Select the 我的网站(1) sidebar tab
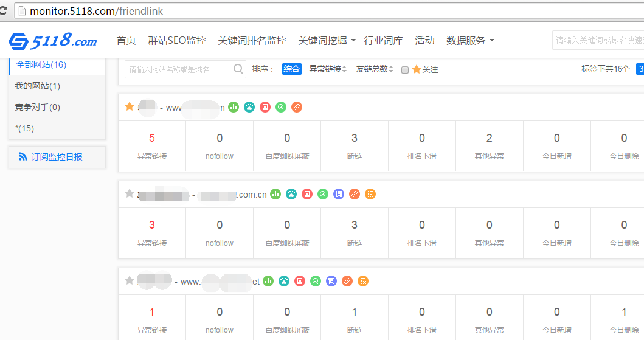The image size is (644, 340). point(58,86)
